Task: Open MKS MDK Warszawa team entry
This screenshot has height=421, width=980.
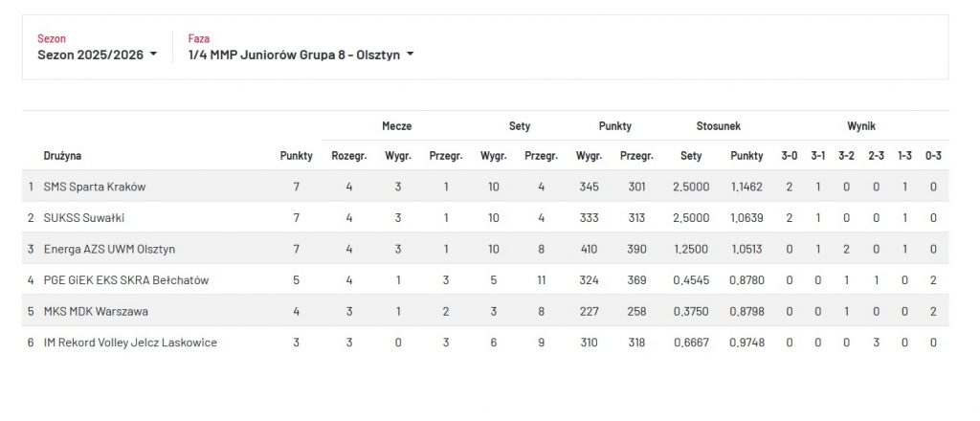Action: pos(96,311)
